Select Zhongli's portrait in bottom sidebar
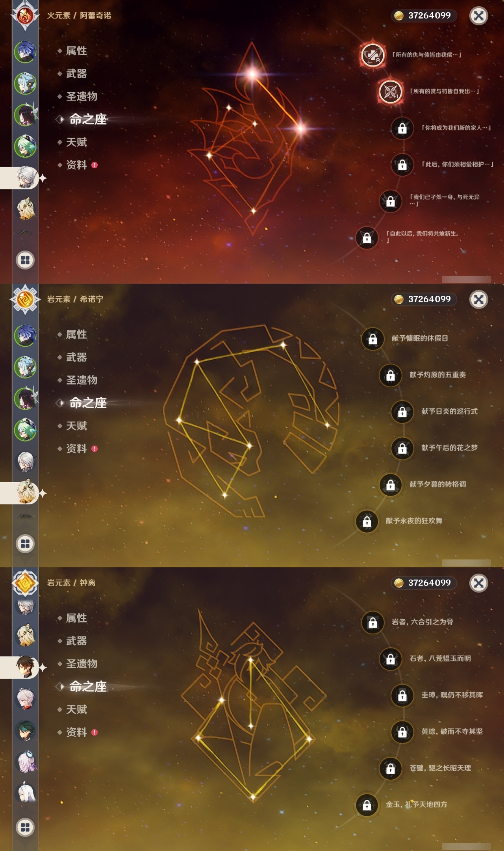 tap(26, 667)
